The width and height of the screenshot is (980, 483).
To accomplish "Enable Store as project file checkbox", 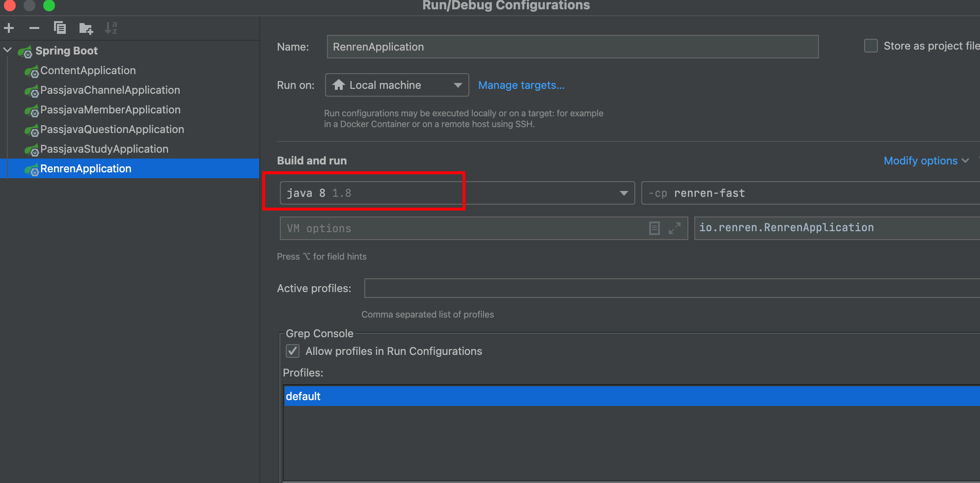I will point(871,46).
